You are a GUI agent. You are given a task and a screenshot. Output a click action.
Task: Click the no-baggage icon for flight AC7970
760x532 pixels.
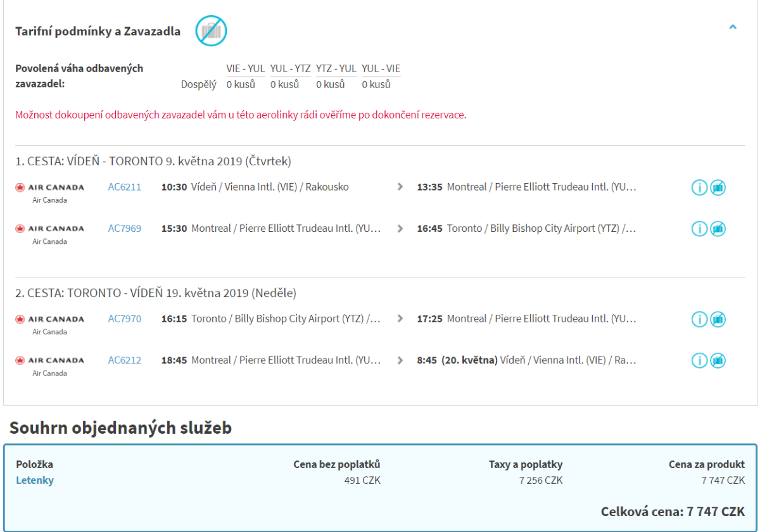[718, 319]
